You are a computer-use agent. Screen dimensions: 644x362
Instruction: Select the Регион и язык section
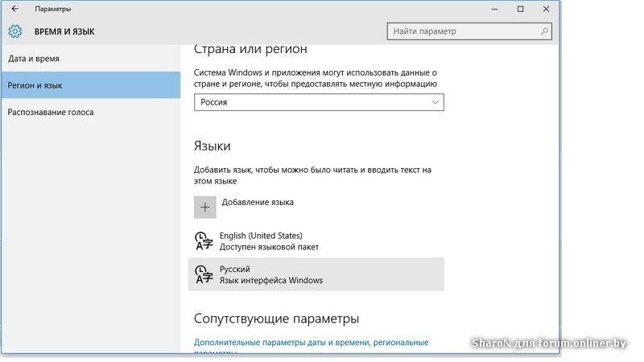[90, 85]
